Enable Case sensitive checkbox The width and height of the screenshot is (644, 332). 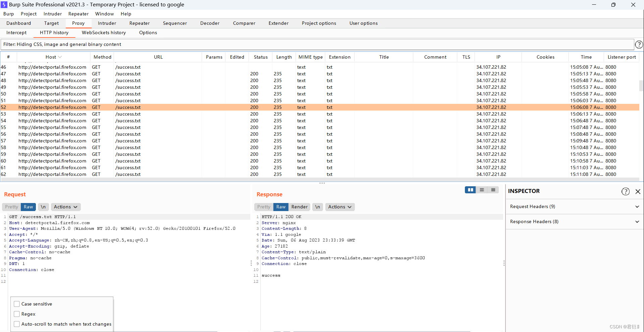[x=17, y=304]
